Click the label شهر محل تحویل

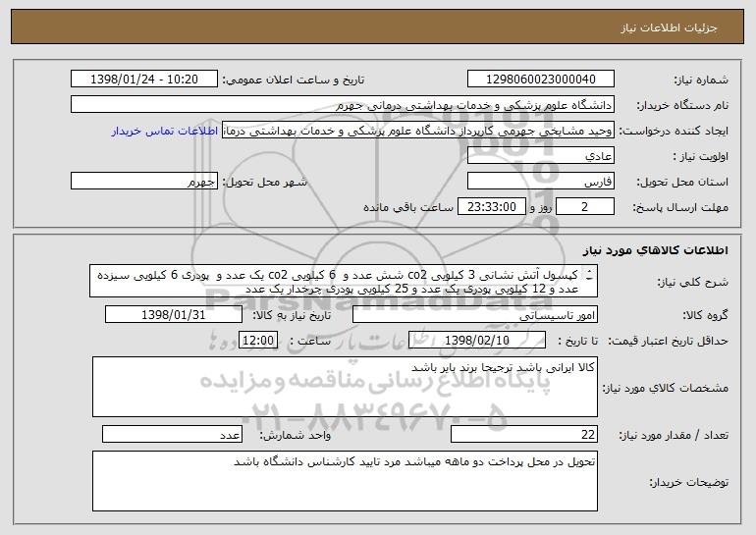click(x=265, y=182)
